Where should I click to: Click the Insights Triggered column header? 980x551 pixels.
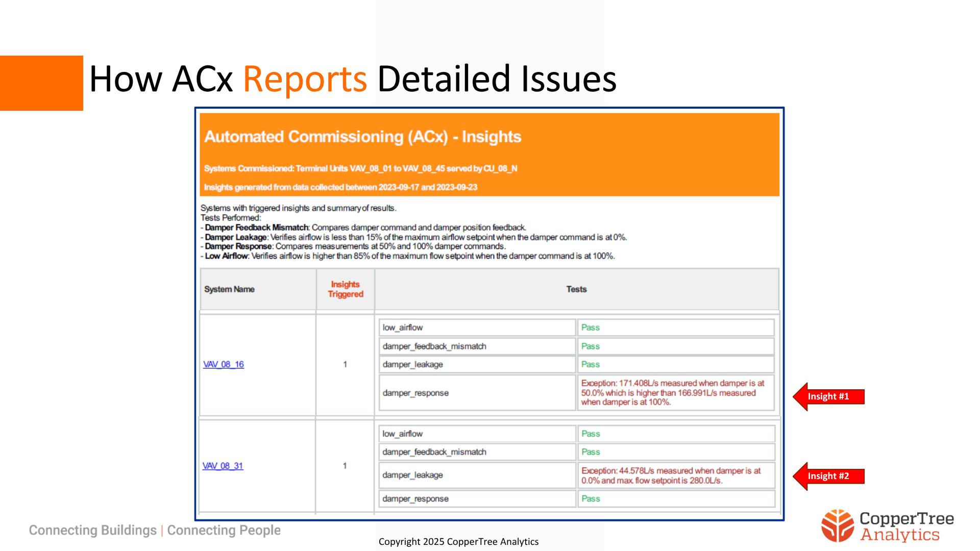pyautogui.click(x=345, y=289)
